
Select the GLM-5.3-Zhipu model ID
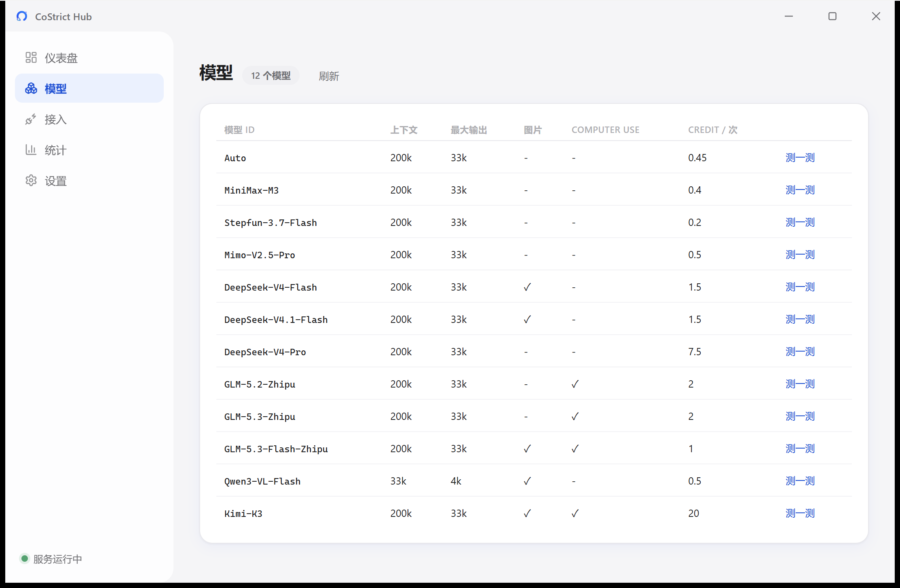click(x=260, y=417)
